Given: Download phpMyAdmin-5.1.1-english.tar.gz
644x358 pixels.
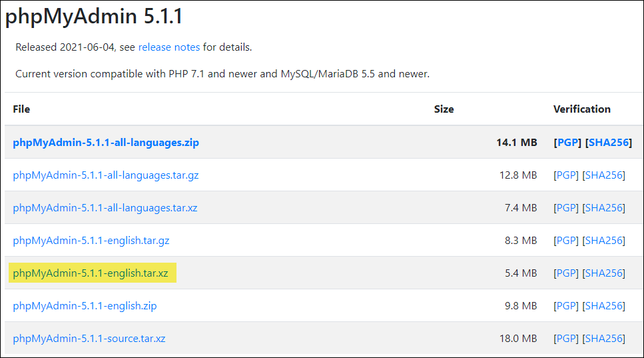Looking at the screenshot, I should [x=91, y=241].
